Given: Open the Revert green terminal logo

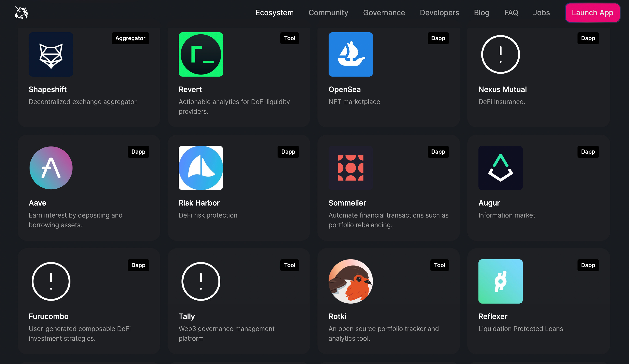Looking at the screenshot, I should pyautogui.click(x=201, y=54).
